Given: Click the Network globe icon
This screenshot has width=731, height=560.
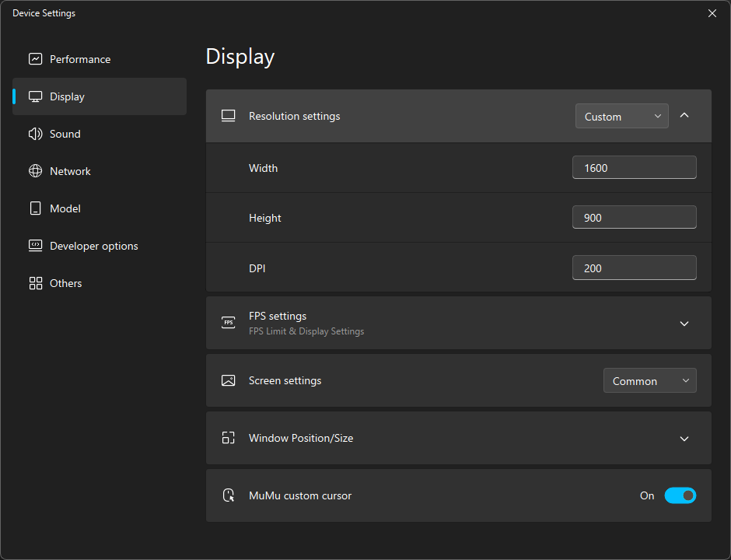Looking at the screenshot, I should (x=36, y=171).
